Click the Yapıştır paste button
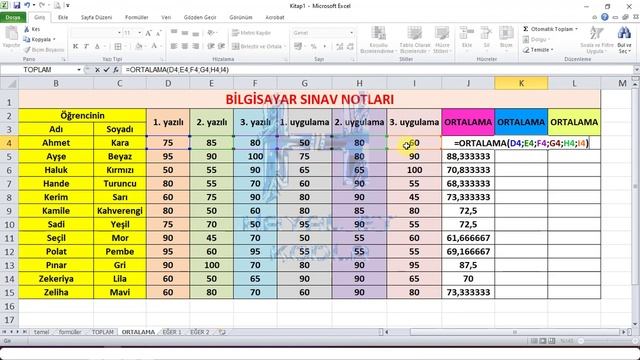640x360 pixels. tap(11, 38)
